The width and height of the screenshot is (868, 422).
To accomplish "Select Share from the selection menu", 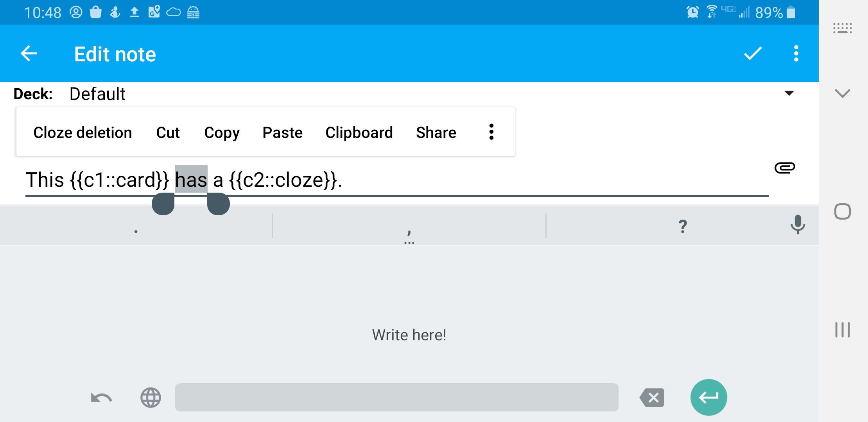I will point(436,132).
